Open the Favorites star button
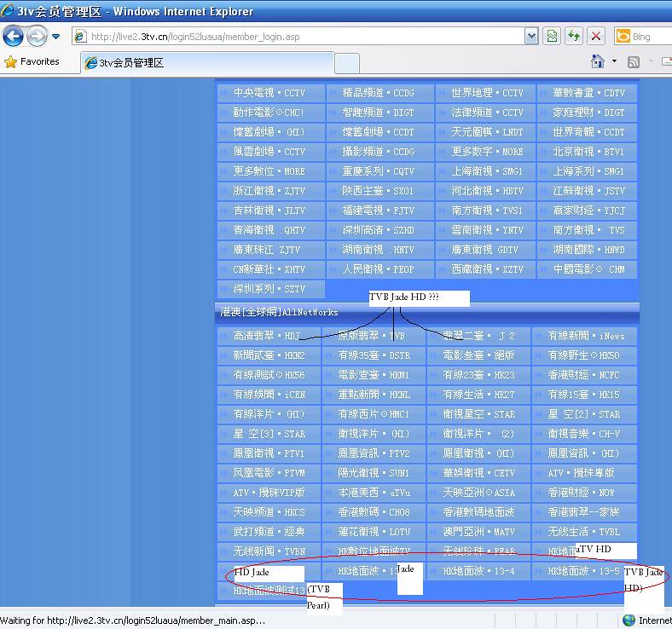Viewport: 672px width, 629px height. (32, 61)
